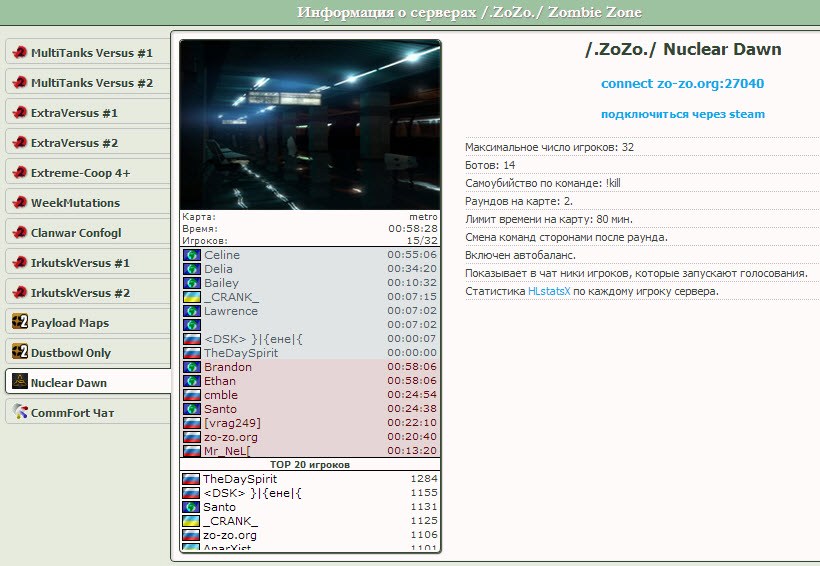This screenshot has width=820, height=566.
Task: Click the connect zo-zo.org:27040 link
Action: point(682,84)
